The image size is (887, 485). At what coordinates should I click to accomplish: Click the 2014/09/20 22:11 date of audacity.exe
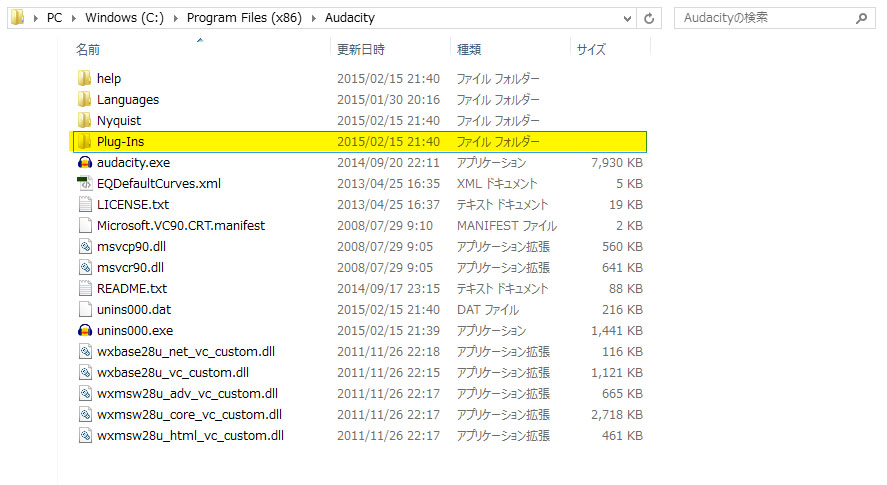[388, 163]
